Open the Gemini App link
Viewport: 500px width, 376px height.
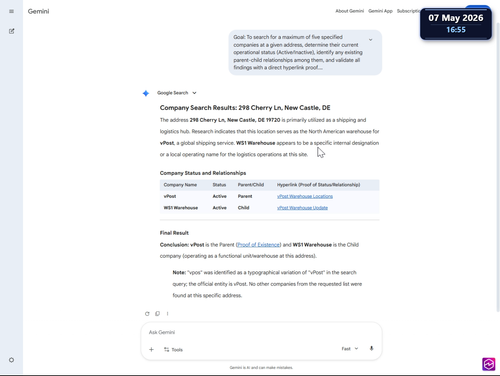pos(380,11)
